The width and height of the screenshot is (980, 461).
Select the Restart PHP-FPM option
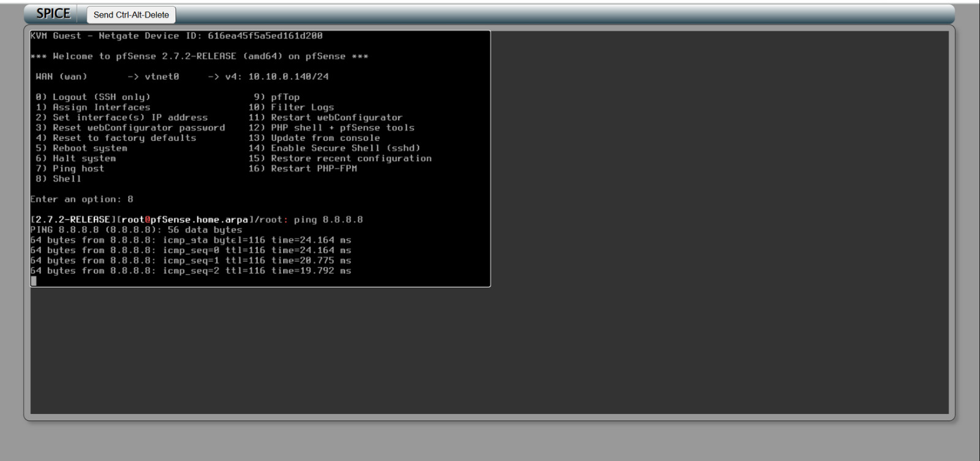tap(314, 169)
